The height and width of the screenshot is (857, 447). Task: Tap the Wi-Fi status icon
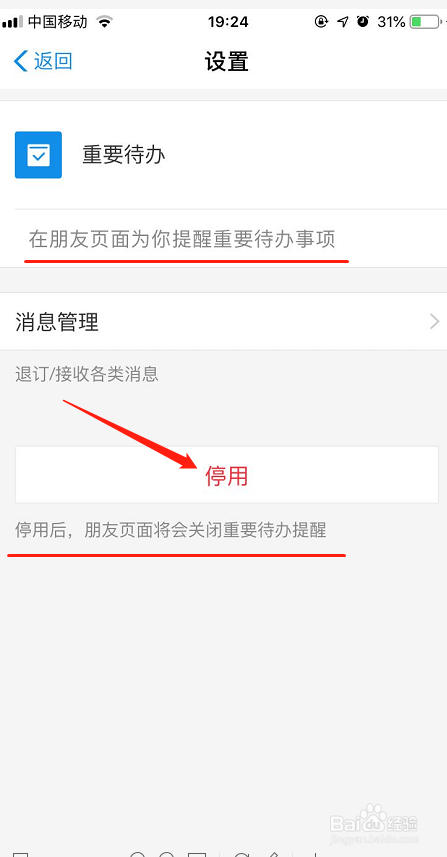tap(104, 22)
